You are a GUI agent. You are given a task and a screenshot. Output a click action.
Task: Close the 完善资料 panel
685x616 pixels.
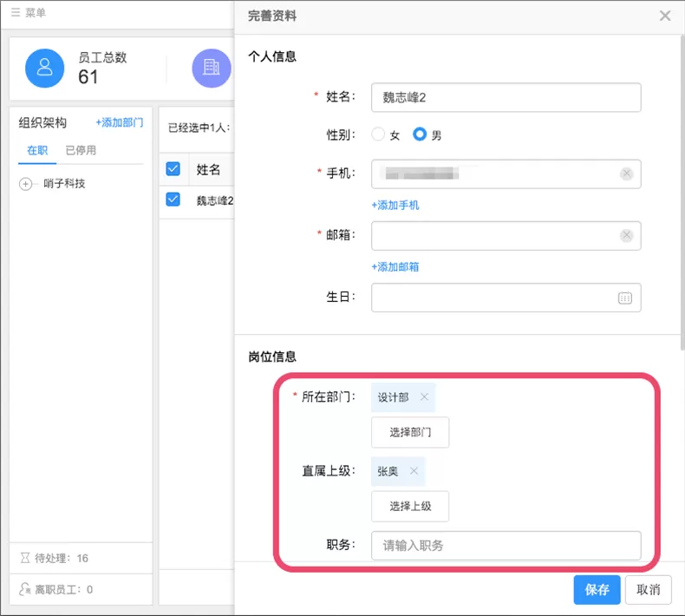click(x=665, y=16)
